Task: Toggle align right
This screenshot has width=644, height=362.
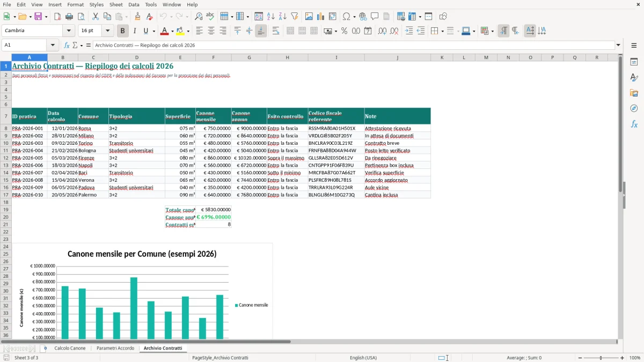Action: click(223, 31)
